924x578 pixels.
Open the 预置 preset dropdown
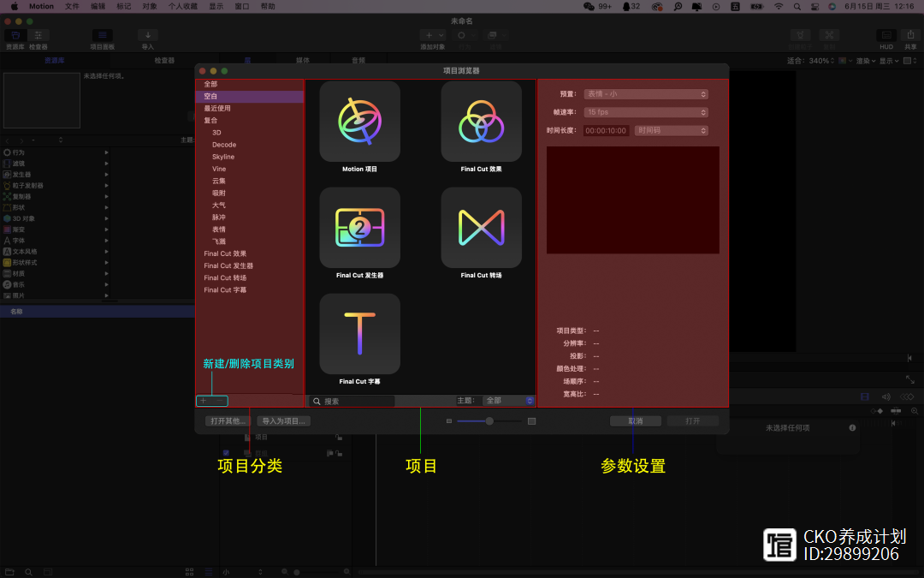(x=646, y=94)
